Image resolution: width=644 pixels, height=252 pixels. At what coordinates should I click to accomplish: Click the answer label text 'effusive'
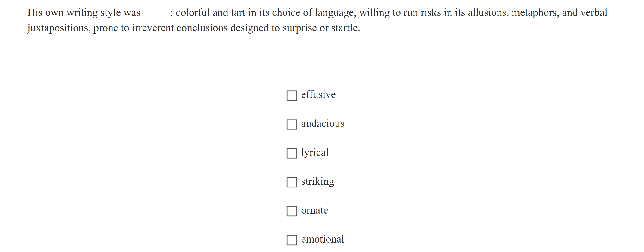point(318,94)
